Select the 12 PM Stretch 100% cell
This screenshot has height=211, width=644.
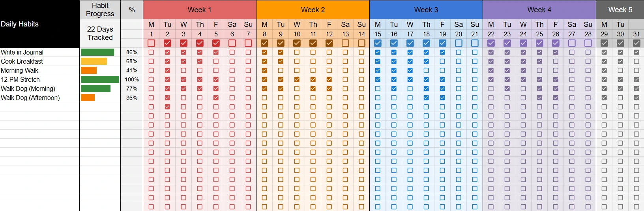click(x=132, y=79)
